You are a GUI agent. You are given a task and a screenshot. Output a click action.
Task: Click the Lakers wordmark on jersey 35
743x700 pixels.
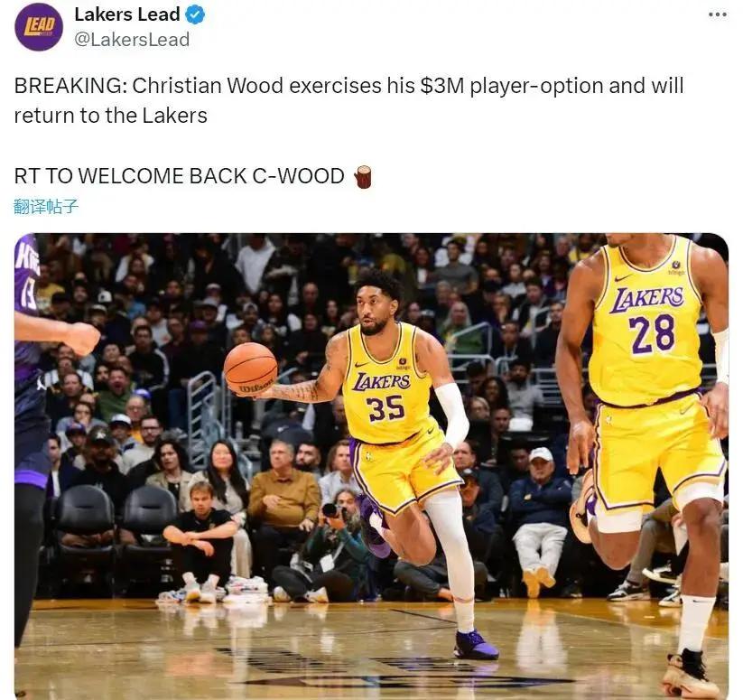382,382
